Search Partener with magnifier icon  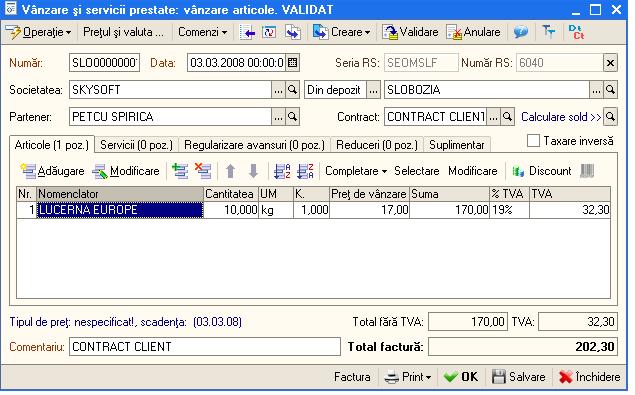point(292,117)
